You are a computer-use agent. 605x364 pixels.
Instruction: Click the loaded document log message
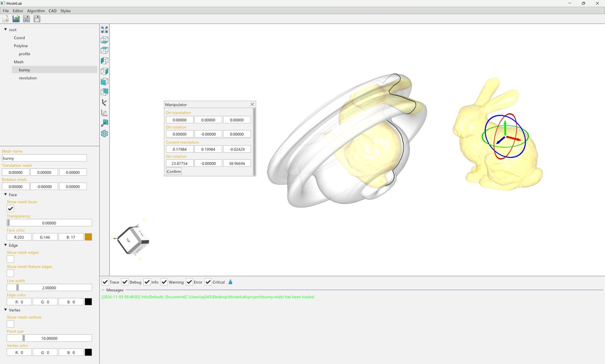click(208, 297)
